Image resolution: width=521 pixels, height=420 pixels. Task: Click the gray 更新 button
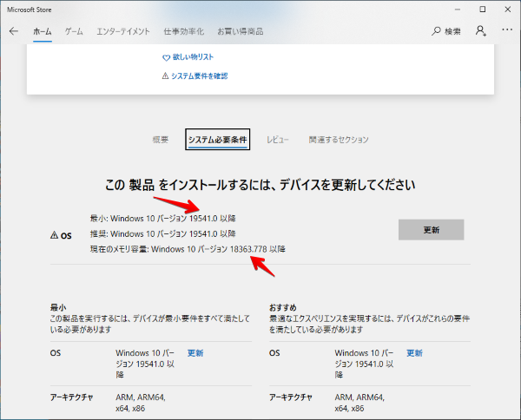[432, 230]
